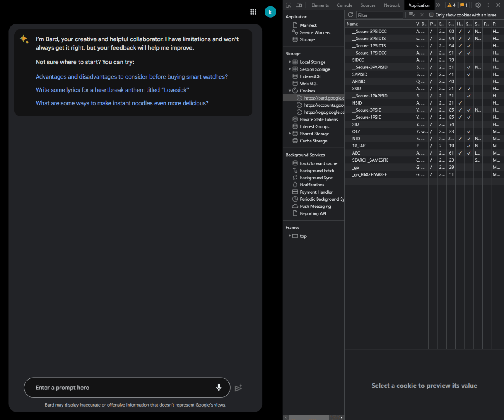Show more DevTools tabs with the chevron
The image size is (504, 420).
tap(438, 5)
